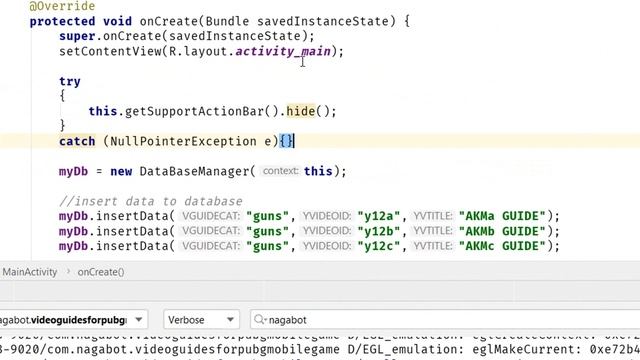Click the "AKMb GUIDE" string

point(502,231)
